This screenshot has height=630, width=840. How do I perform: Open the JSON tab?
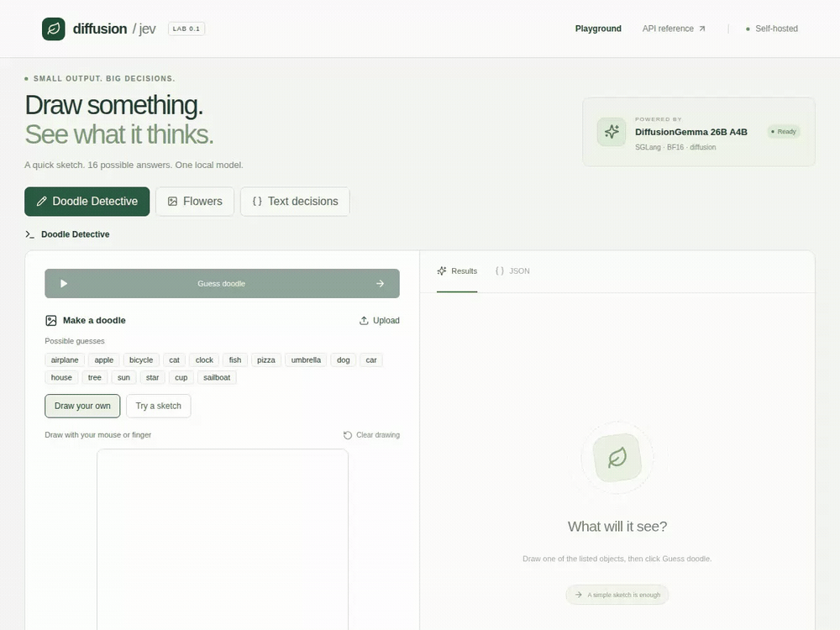512,271
